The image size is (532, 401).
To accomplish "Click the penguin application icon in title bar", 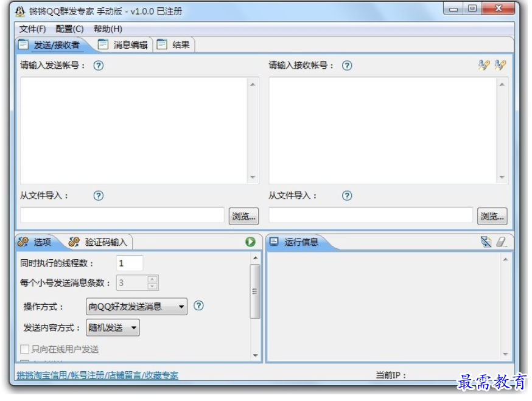I will 20,11.
